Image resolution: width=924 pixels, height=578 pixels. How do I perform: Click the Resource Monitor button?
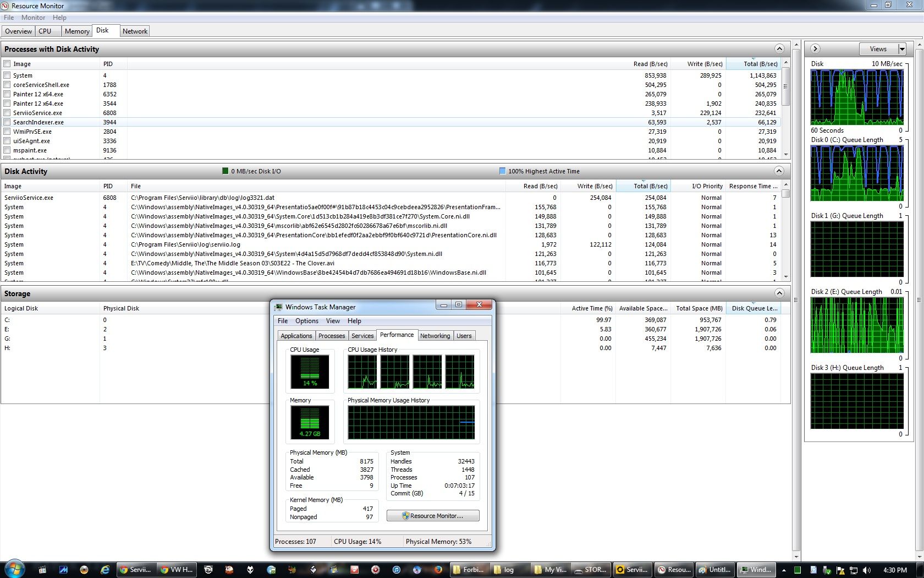pos(433,516)
